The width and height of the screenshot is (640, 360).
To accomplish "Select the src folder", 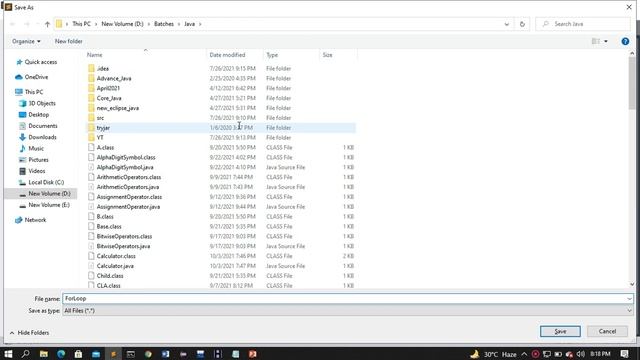I will pyautogui.click(x=100, y=118).
